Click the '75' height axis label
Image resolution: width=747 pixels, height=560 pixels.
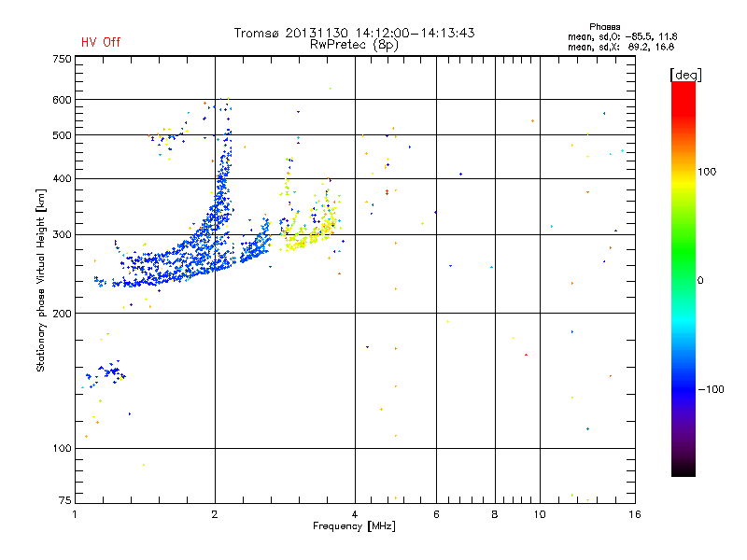click(64, 500)
